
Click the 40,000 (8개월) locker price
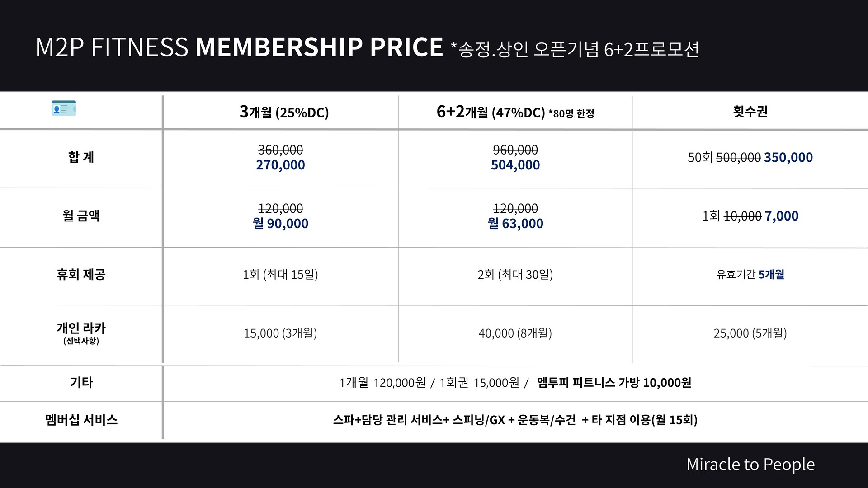coord(515,333)
